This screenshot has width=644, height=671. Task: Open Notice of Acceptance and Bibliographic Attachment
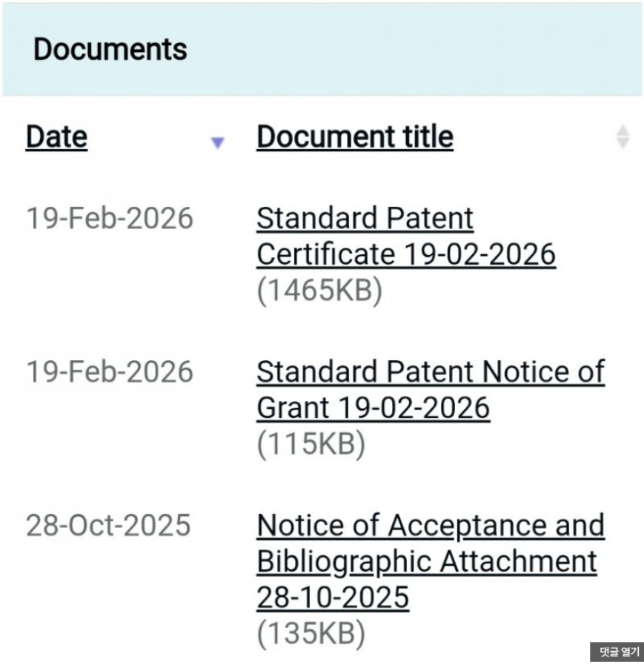[x=430, y=526]
